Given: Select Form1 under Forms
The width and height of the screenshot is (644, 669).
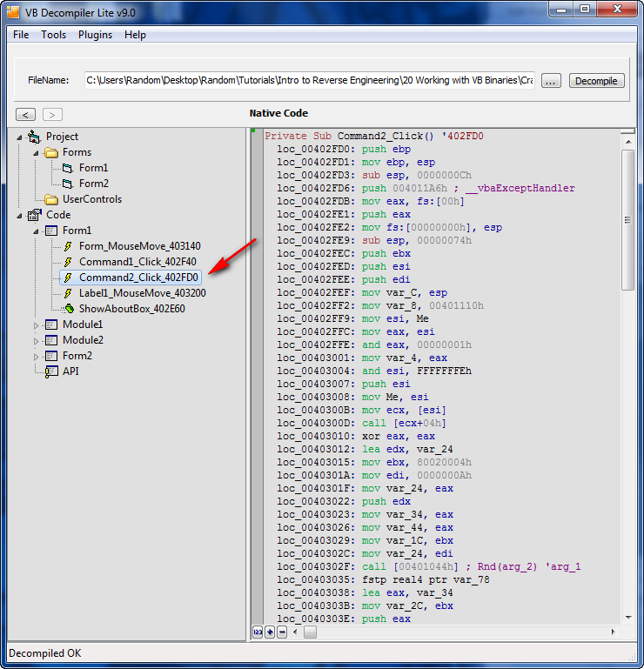Looking at the screenshot, I should [93, 168].
